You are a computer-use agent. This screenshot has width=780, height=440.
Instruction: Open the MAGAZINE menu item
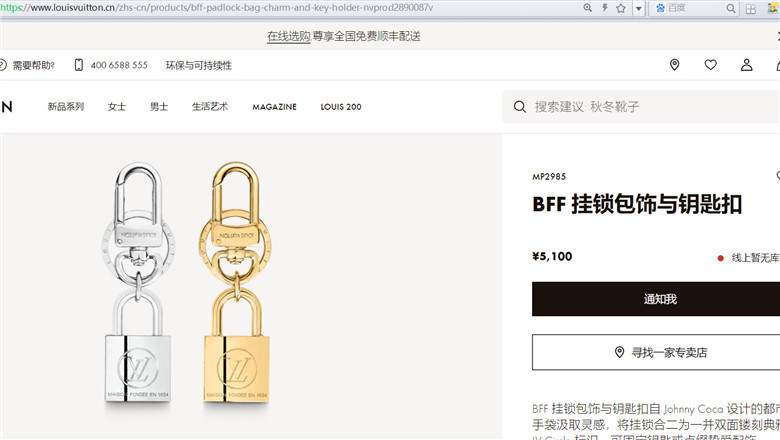pos(274,107)
